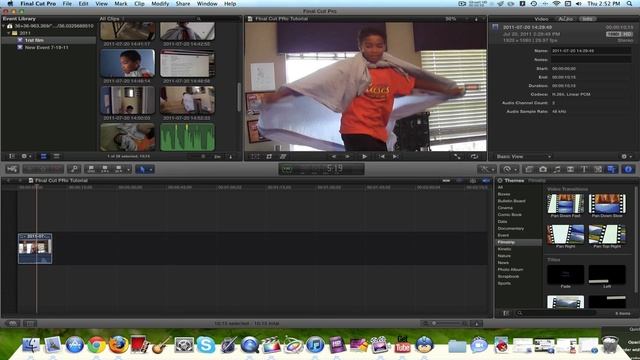Screen dimensions: 640x360
Task: Go to next edit in viewer
Action: [395, 156]
